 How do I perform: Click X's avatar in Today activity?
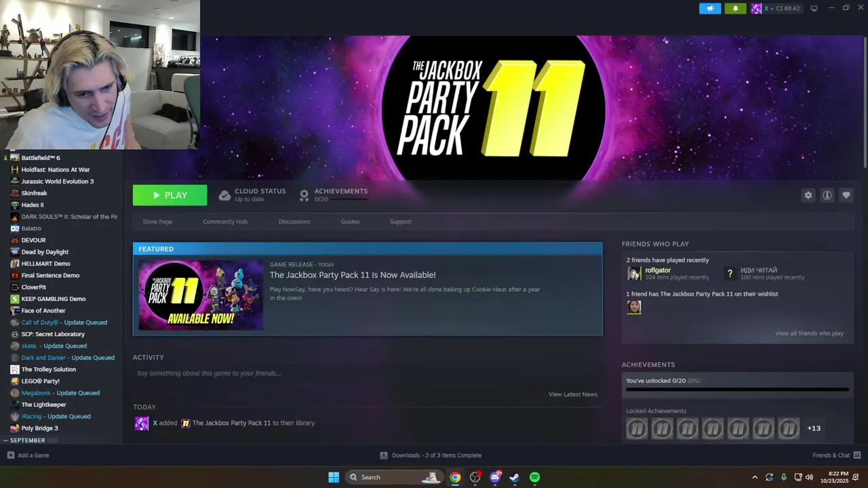pos(141,424)
